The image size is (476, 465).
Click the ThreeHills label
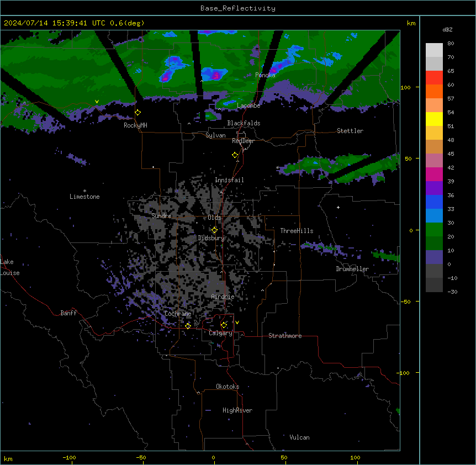[x=297, y=231]
